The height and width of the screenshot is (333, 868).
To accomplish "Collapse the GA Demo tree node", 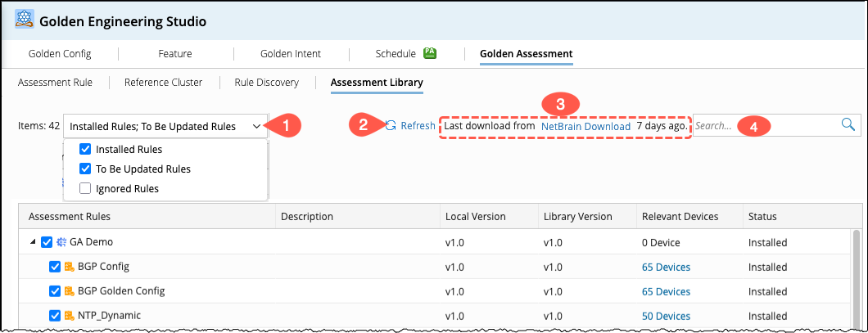I will pyautogui.click(x=34, y=242).
